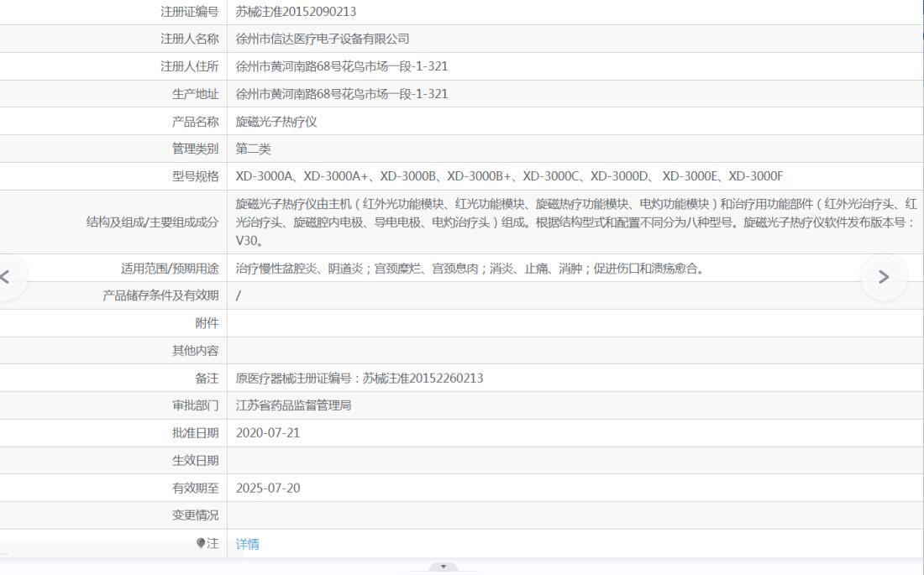Viewport: 924px width, 575px height.
Task: Select the 适用范围 intended use text
Action: point(470,269)
